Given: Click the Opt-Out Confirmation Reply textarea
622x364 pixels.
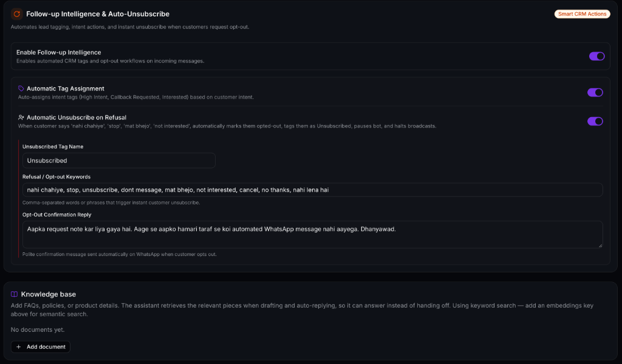Looking at the screenshot, I should (313, 235).
